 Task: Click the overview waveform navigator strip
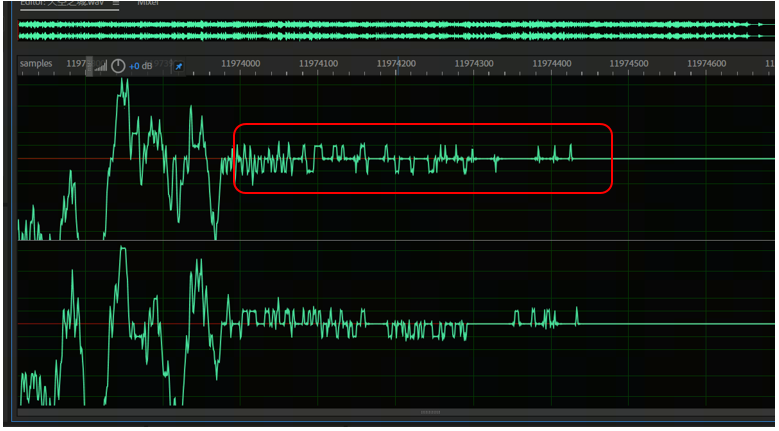tap(396, 30)
